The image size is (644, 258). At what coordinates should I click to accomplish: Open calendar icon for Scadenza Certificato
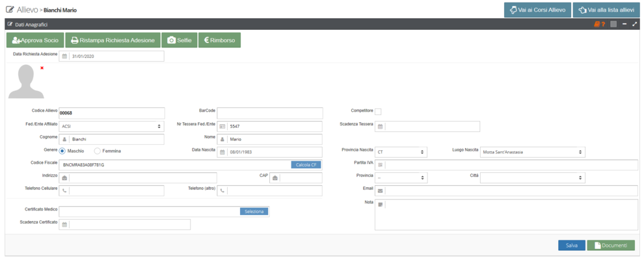[64, 224]
